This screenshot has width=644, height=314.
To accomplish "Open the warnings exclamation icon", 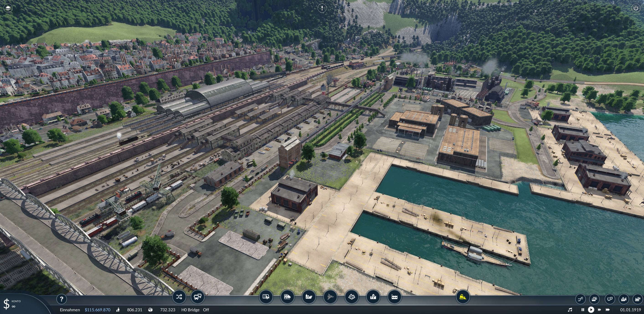I will (322, 8).
